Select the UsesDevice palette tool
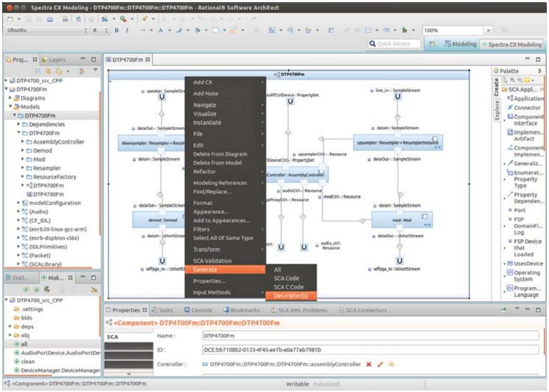 click(x=525, y=264)
